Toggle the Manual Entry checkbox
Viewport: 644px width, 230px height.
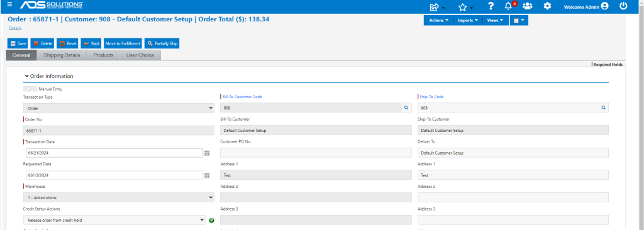click(x=29, y=89)
